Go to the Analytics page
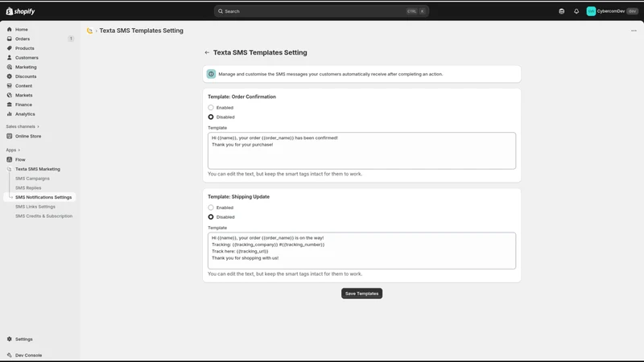 [x=25, y=114]
